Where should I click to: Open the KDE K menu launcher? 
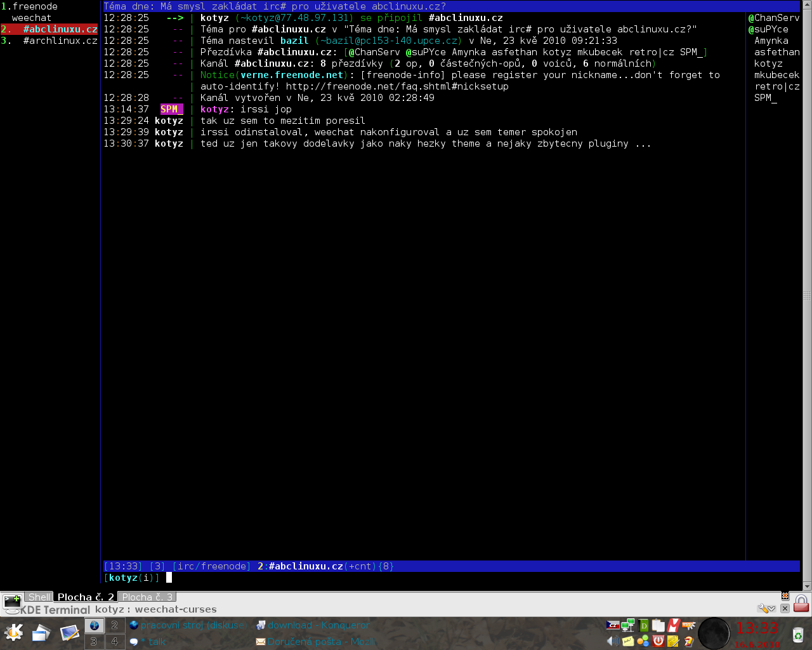pos(13,633)
